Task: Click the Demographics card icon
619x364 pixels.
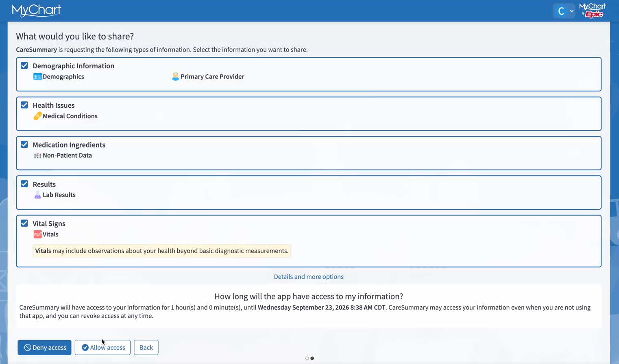Action: pos(37,77)
